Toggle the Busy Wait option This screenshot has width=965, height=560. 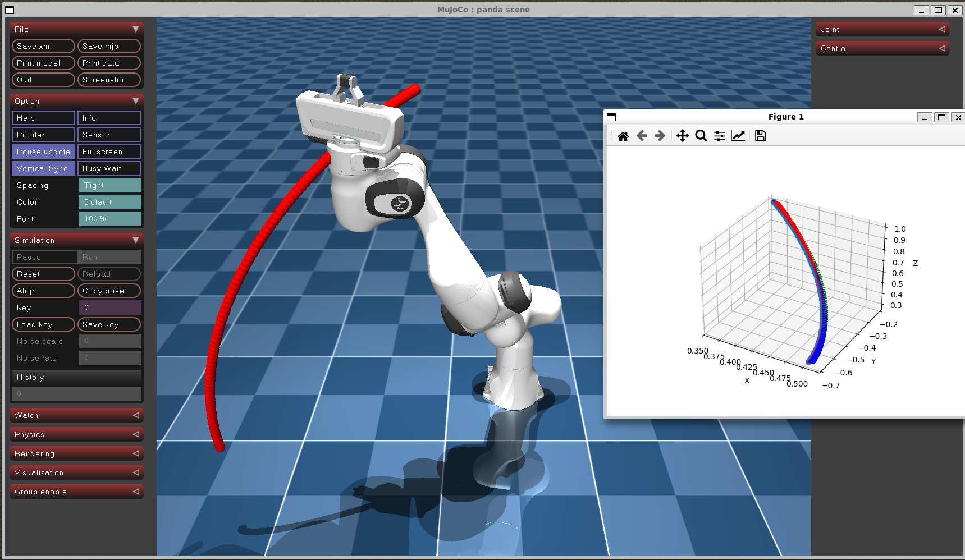[x=109, y=168]
